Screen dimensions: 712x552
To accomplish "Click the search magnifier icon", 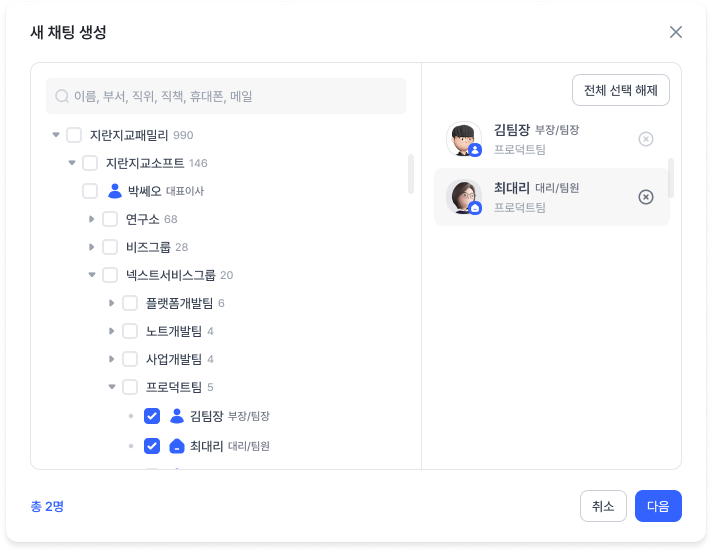I will pyautogui.click(x=62, y=97).
